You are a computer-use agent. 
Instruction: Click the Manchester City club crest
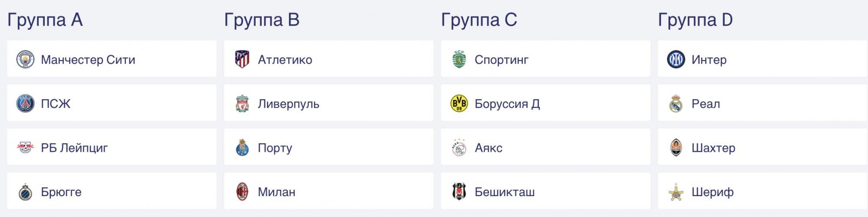25,60
